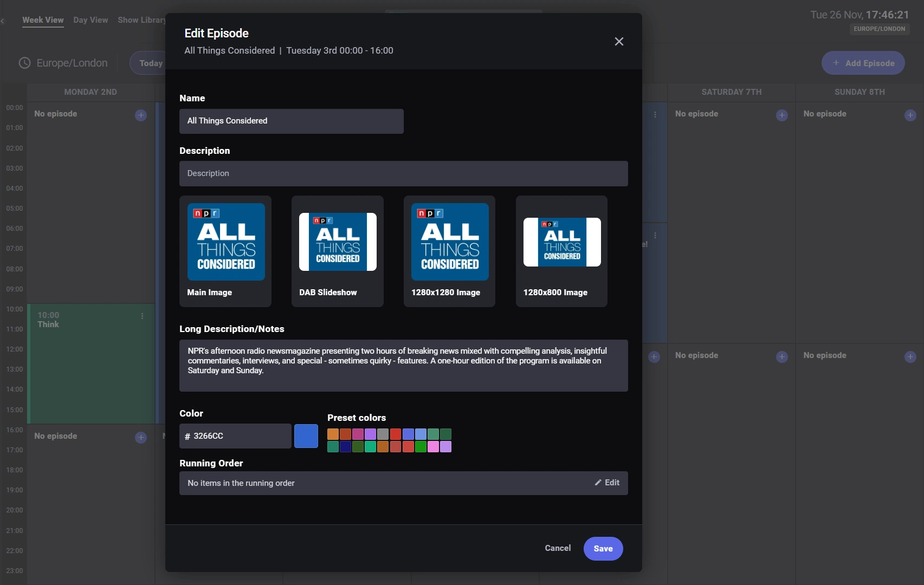Open the Show Library tab
Screen dimensions: 924x585
tap(142, 20)
